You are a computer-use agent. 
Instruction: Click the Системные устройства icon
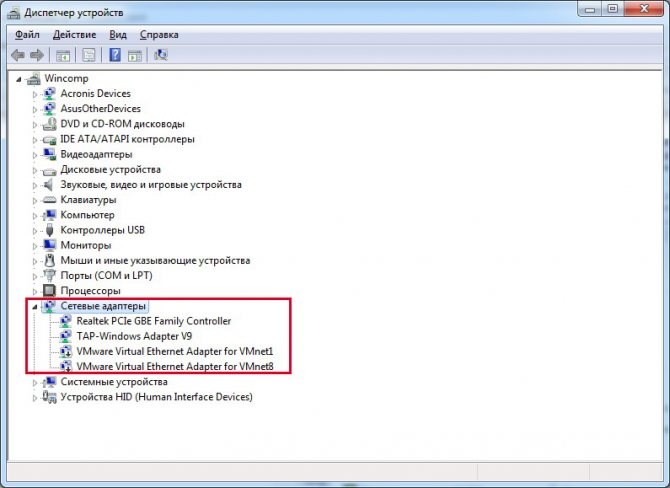point(50,382)
